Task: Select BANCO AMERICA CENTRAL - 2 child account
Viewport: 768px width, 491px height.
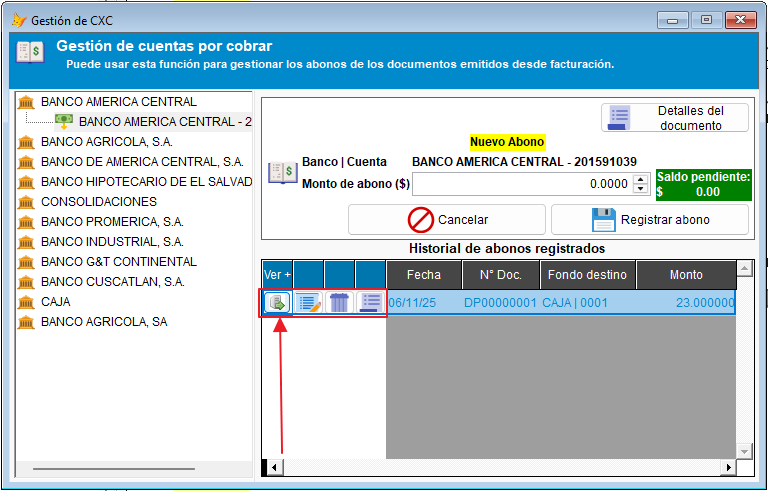Action: point(165,122)
